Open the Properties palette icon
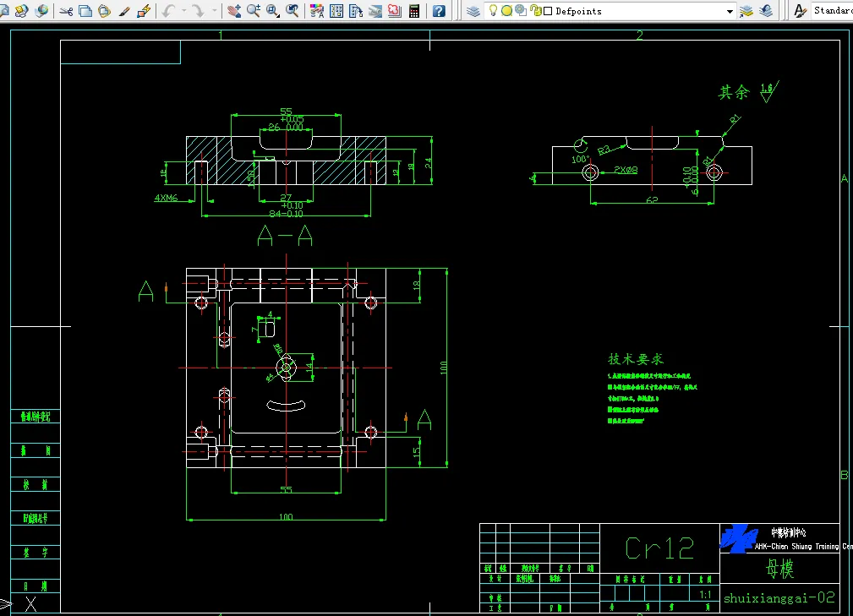This screenshot has height=616, width=853. (317, 10)
